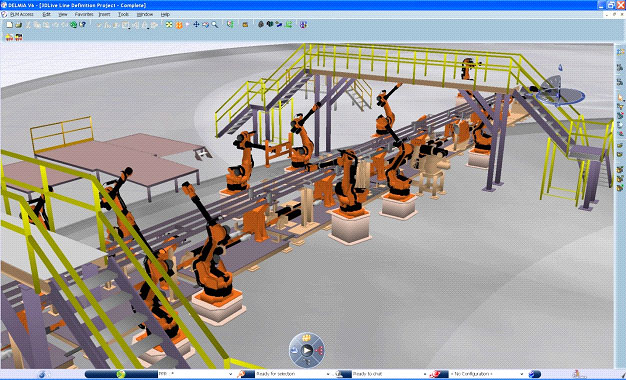The height and width of the screenshot is (380, 626).
Task: Click the red tree icon on compass
Action: 319,350
